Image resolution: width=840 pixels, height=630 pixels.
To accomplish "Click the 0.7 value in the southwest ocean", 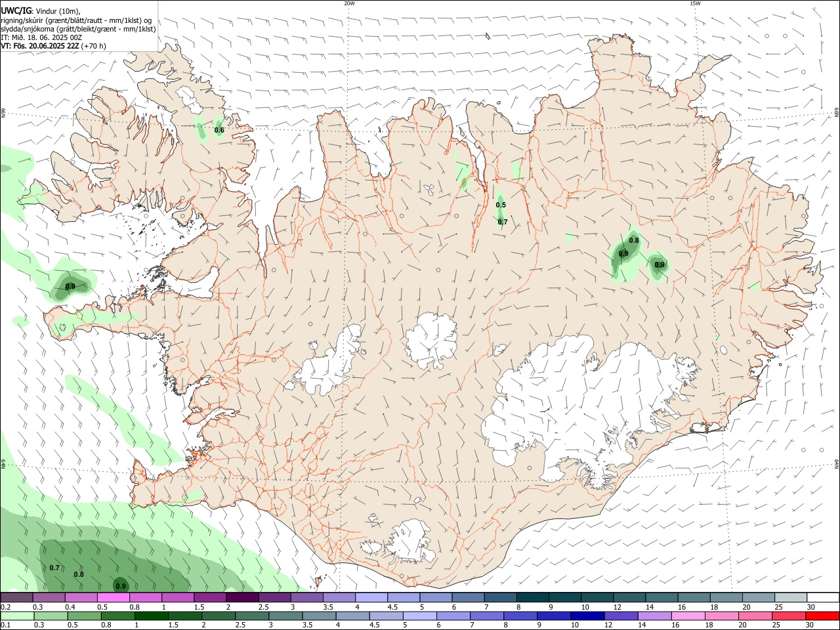I will (x=54, y=568).
